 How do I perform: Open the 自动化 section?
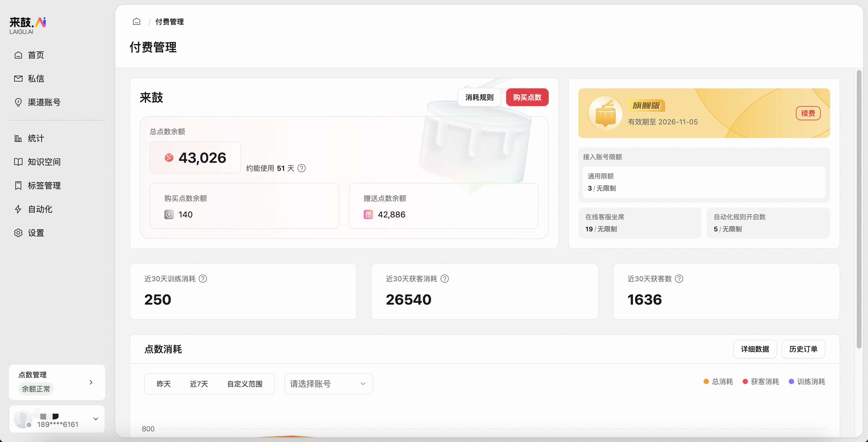[39, 209]
